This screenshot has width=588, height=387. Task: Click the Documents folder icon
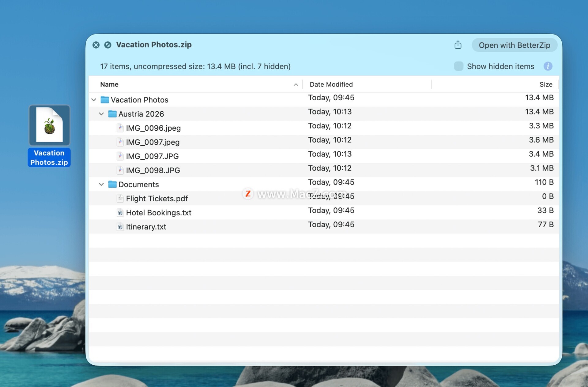[112, 184]
